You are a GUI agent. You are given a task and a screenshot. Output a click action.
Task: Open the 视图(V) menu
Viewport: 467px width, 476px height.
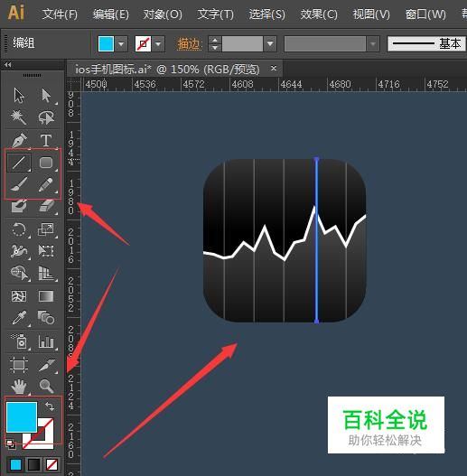(371, 14)
